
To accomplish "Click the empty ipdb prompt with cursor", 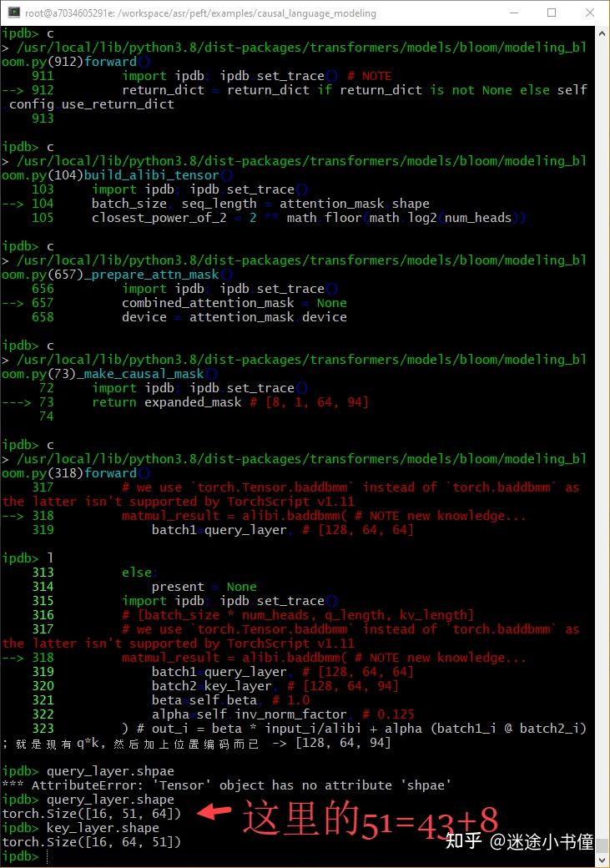I will pos(25,856).
